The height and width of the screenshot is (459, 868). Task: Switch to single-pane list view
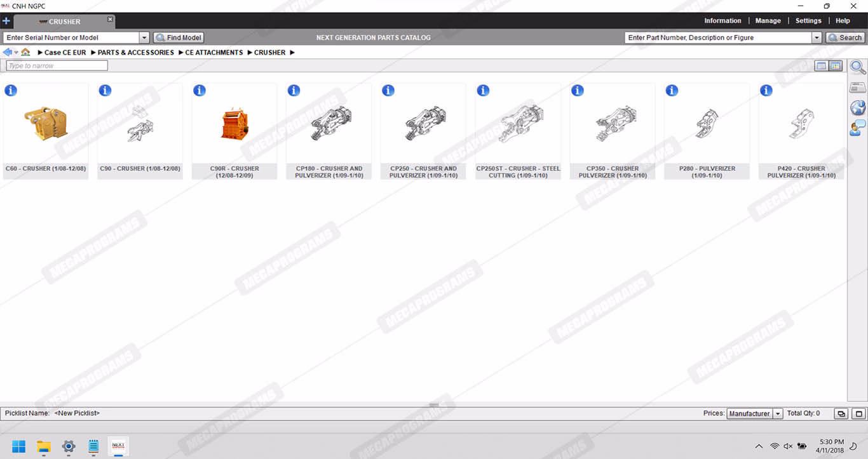[822, 66]
